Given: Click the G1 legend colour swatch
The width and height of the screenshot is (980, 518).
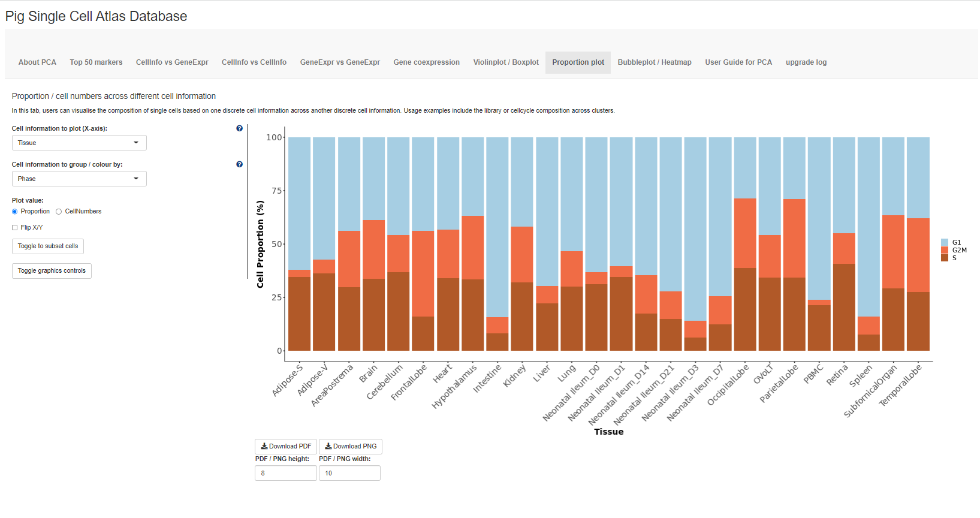Looking at the screenshot, I should [x=945, y=242].
